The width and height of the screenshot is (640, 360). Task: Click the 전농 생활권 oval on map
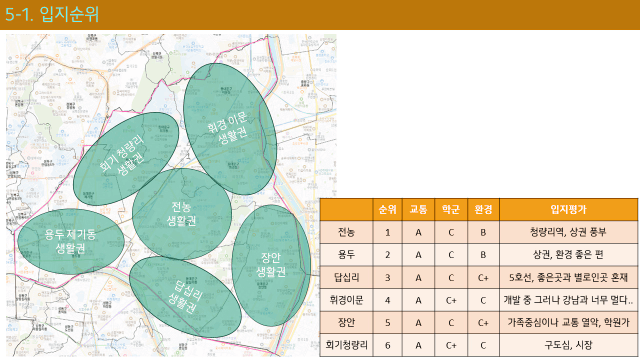pos(182,214)
